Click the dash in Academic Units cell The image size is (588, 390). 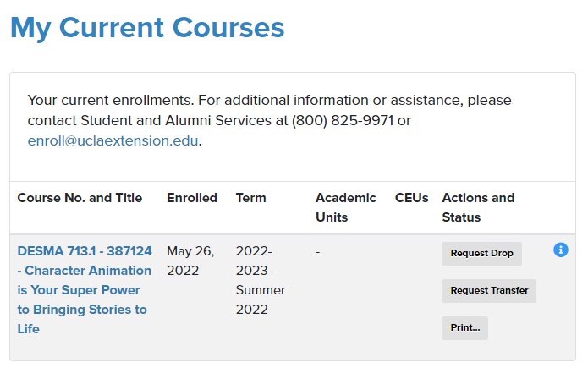pos(318,251)
